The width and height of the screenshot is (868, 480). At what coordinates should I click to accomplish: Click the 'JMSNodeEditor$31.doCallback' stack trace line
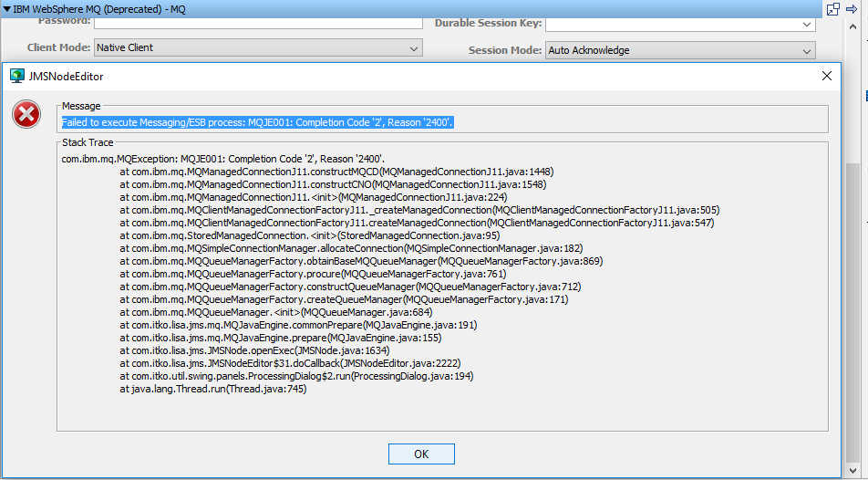point(290,363)
